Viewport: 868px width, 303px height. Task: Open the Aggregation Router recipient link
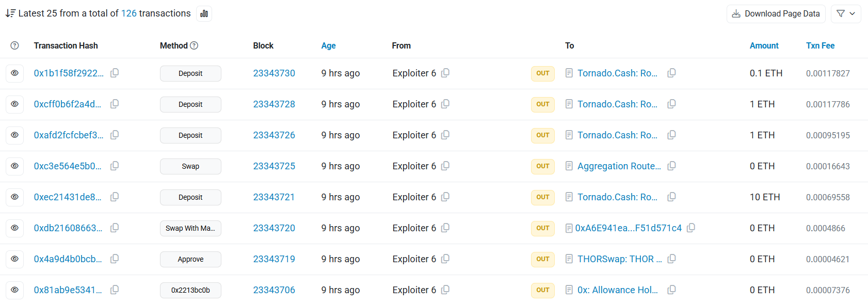(x=619, y=166)
